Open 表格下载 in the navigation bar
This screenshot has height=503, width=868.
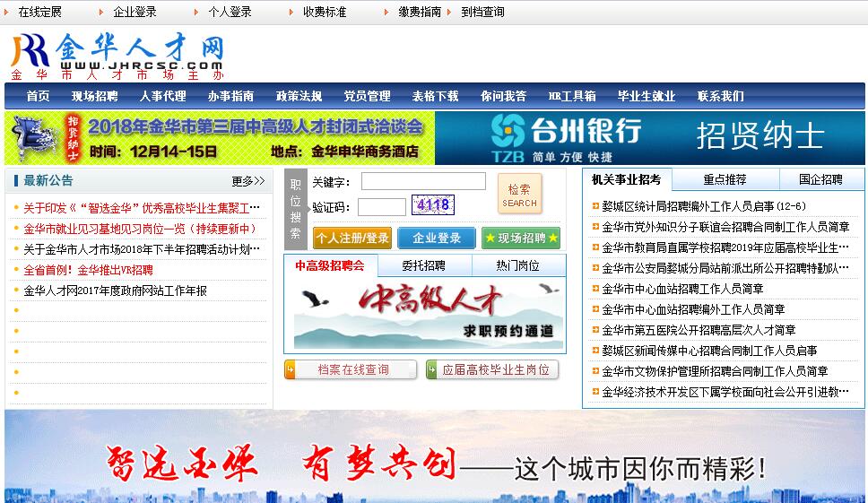435,96
